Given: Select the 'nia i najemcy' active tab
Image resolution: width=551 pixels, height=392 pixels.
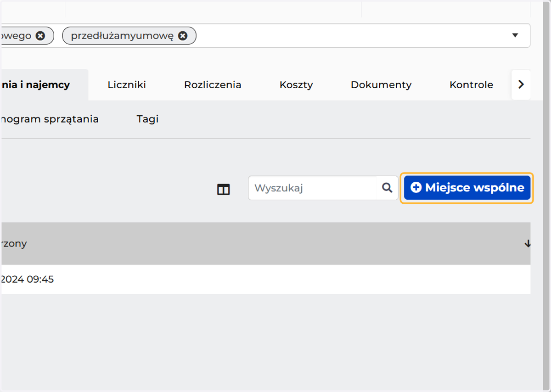Looking at the screenshot, I should (x=45, y=85).
